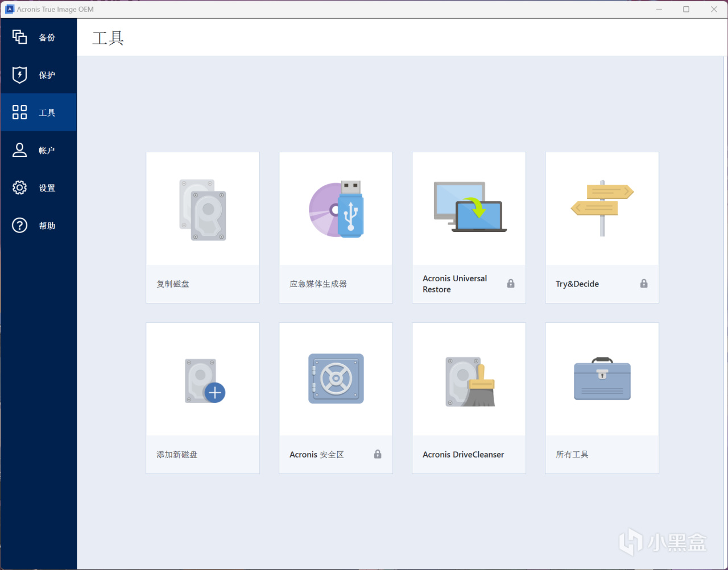Click the Try&Decide signpost icon

click(602, 208)
